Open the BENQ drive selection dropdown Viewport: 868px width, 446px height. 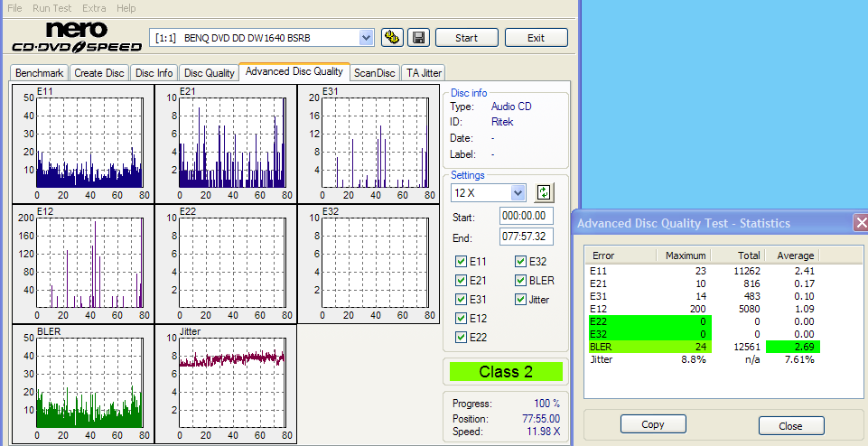coord(366,38)
